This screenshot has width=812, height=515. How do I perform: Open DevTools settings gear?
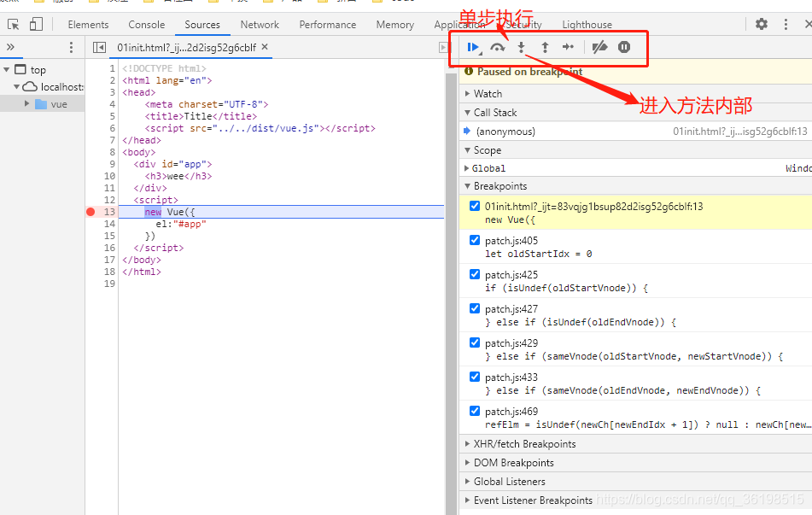coord(762,24)
